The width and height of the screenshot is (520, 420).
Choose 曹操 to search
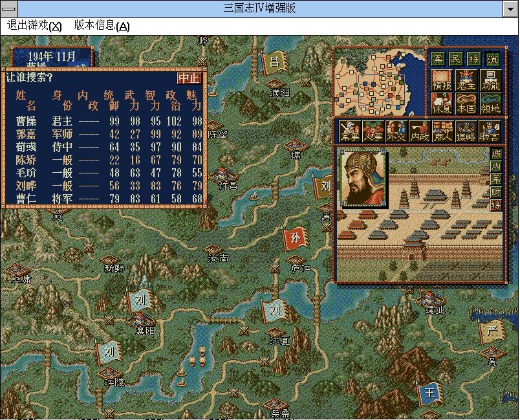click(109, 121)
